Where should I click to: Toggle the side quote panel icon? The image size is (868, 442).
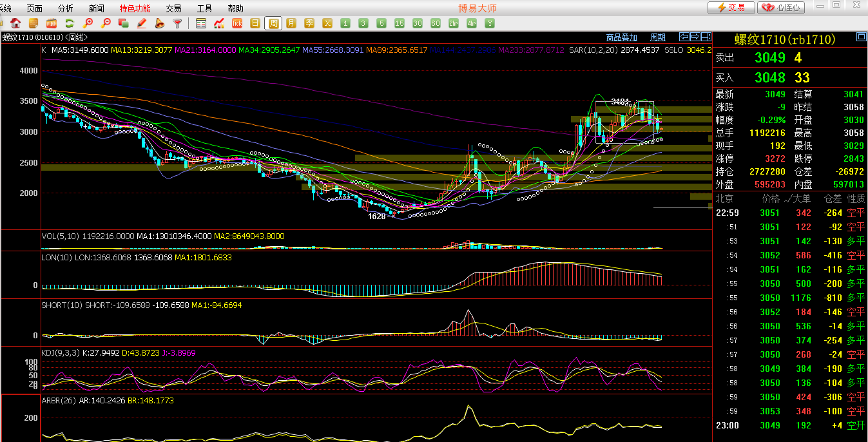click(706, 37)
